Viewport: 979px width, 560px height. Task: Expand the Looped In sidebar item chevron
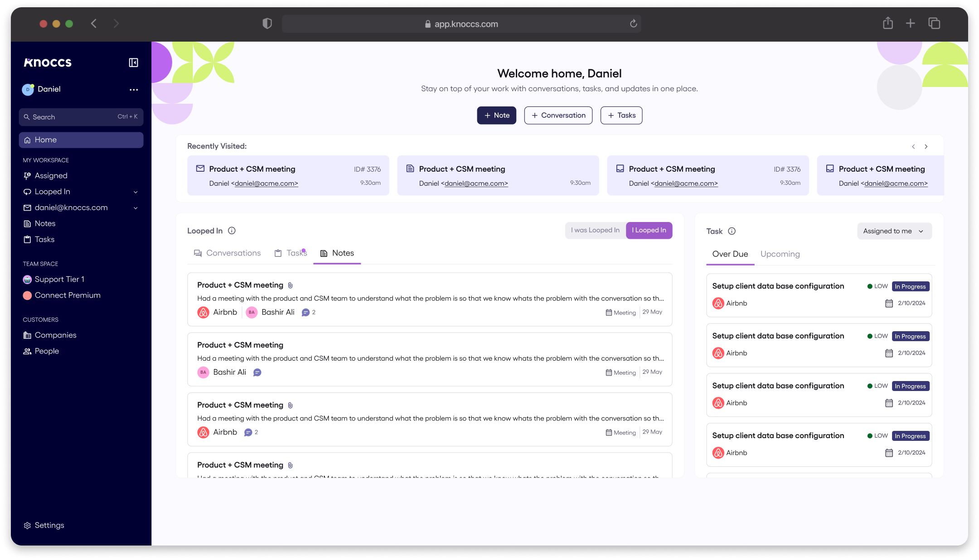(136, 192)
